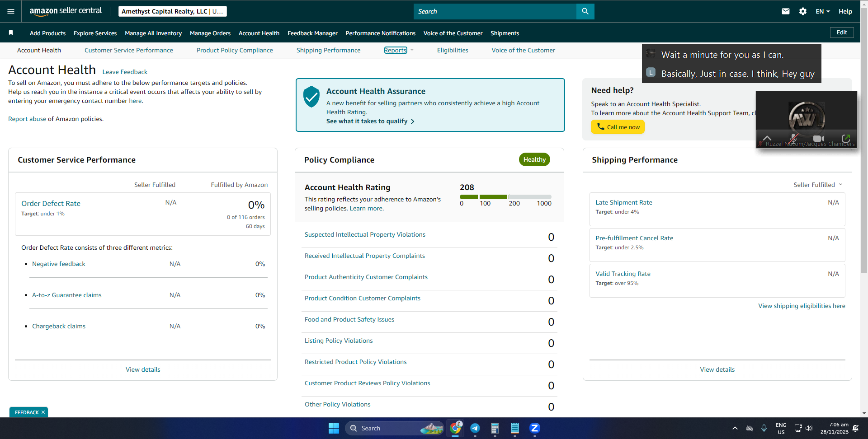Image resolution: width=868 pixels, height=439 pixels.
Task: Click the microphone tray icon
Action: point(764,428)
